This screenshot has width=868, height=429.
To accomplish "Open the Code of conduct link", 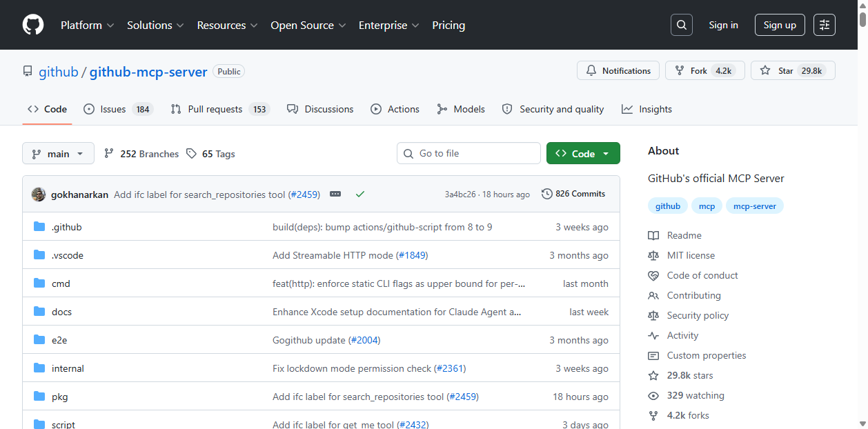I will click(x=693, y=275).
